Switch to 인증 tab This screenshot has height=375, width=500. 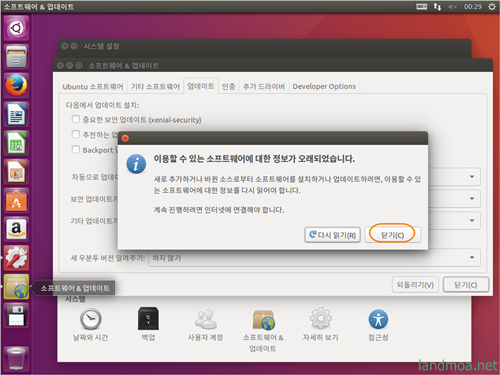pos(228,87)
